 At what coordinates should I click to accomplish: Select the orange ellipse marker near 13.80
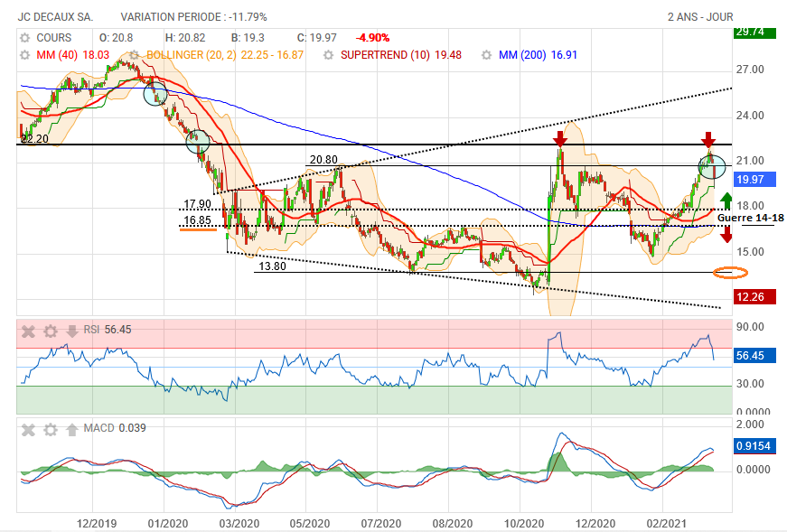[x=729, y=272]
